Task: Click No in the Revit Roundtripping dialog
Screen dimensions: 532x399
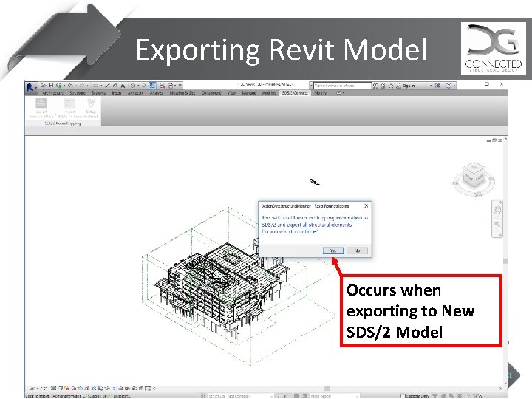Action: click(357, 250)
